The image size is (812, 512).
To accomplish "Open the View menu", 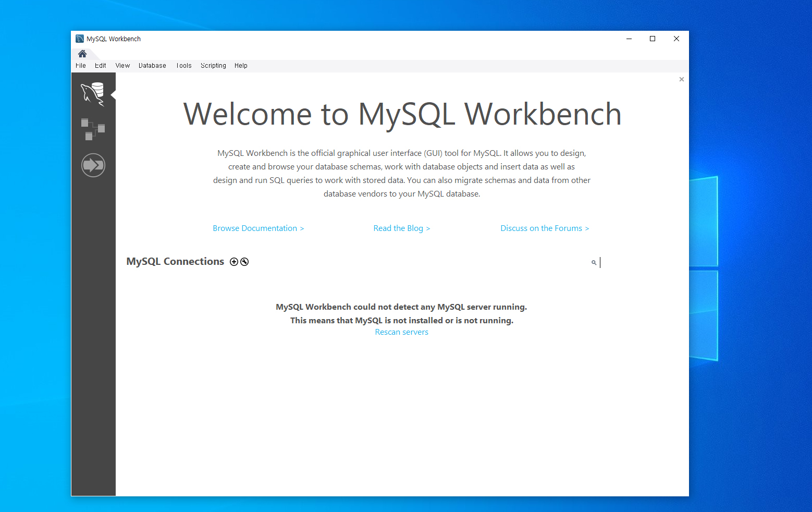I will click(x=122, y=66).
